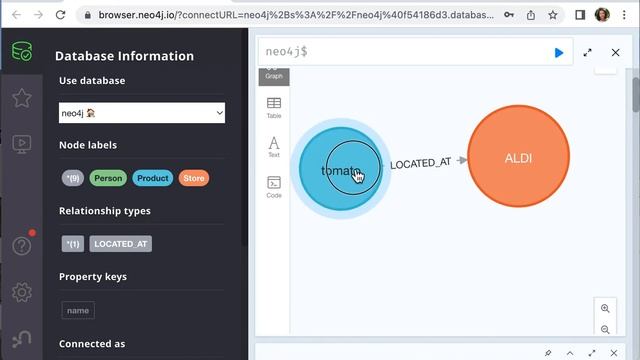
Task: Select the *(1) all relationships chip
Action: point(73,244)
